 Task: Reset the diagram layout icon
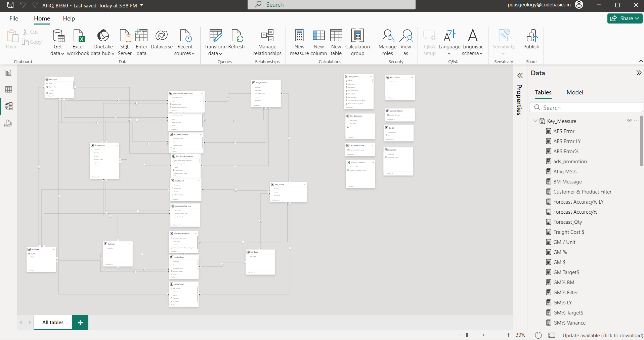point(538,335)
